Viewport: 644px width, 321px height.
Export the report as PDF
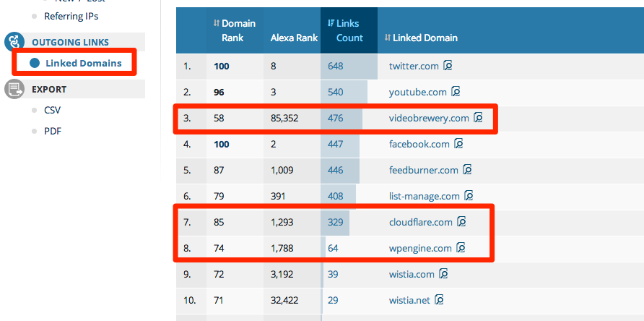coord(53,132)
